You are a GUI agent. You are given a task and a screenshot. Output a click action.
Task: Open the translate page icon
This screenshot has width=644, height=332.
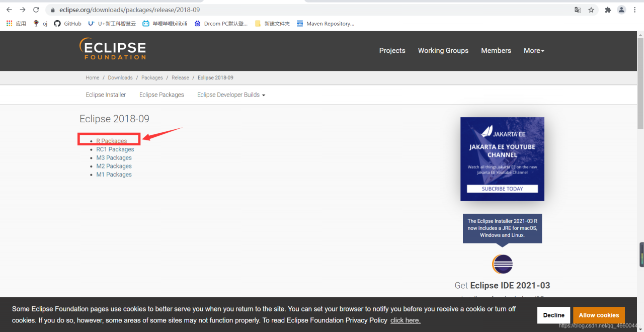tap(578, 10)
